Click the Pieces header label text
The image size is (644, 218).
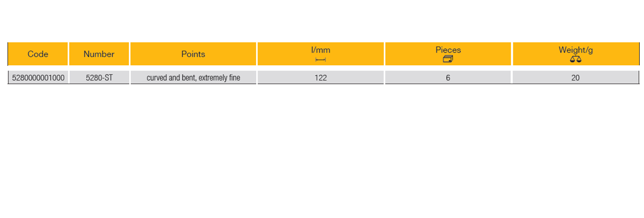tap(448, 50)
